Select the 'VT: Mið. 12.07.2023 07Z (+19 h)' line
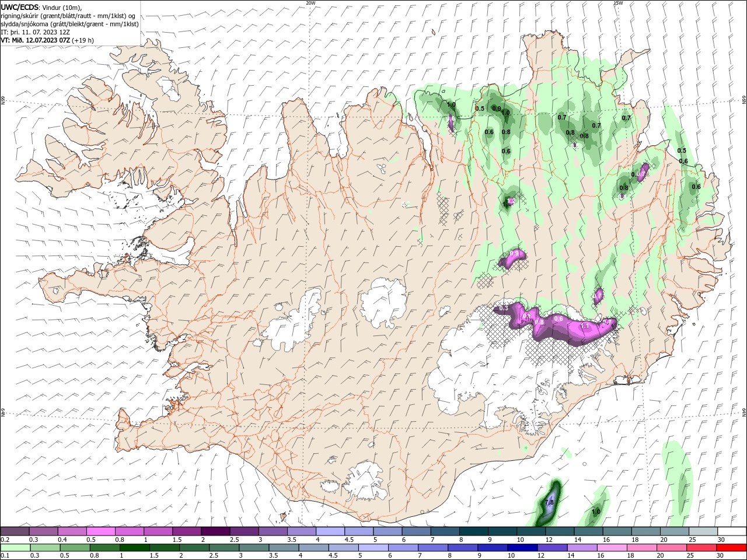 tap(47, 40)
